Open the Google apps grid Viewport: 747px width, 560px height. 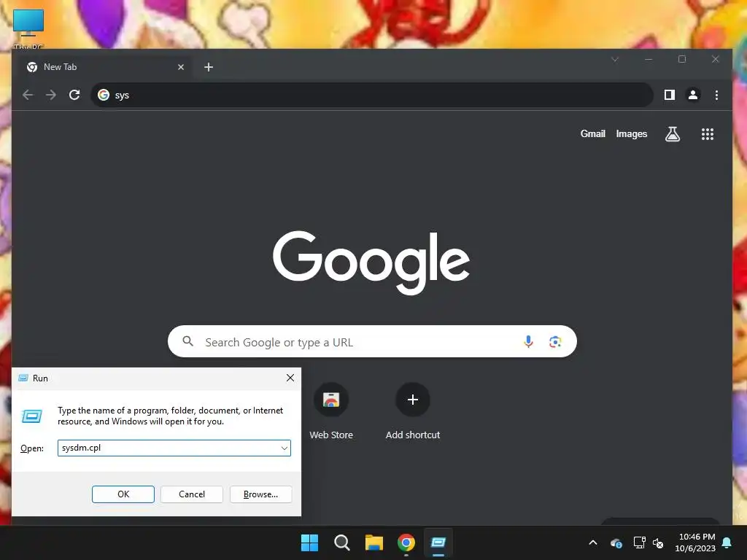point(708,134)
